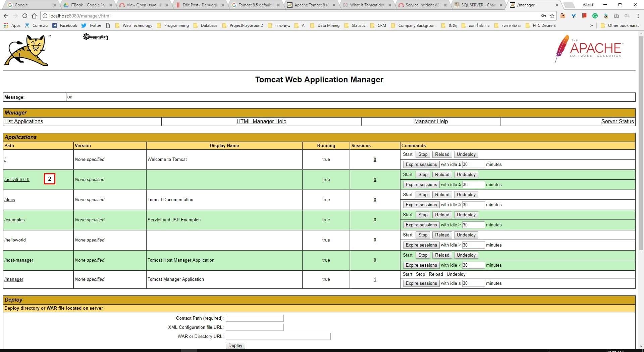Screen dimensions: 644x352
Task: Expire sessions for /examples application
Action: point(421,225)
